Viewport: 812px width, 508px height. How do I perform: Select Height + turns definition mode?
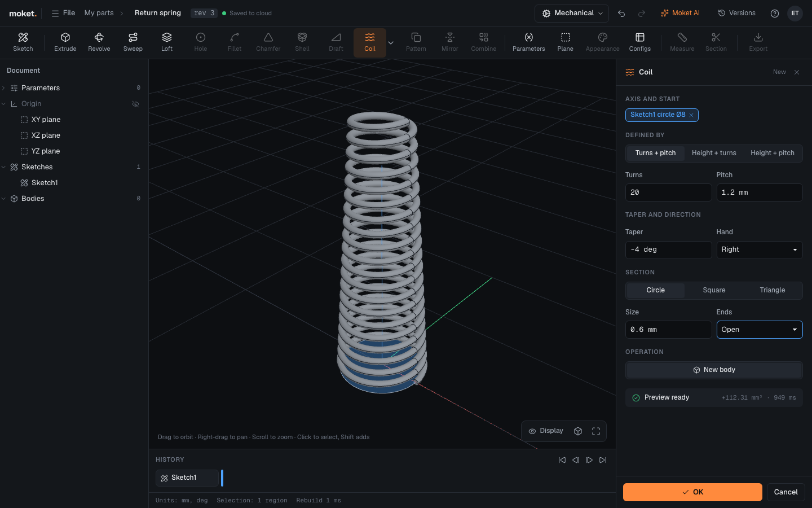pos(714,153)
